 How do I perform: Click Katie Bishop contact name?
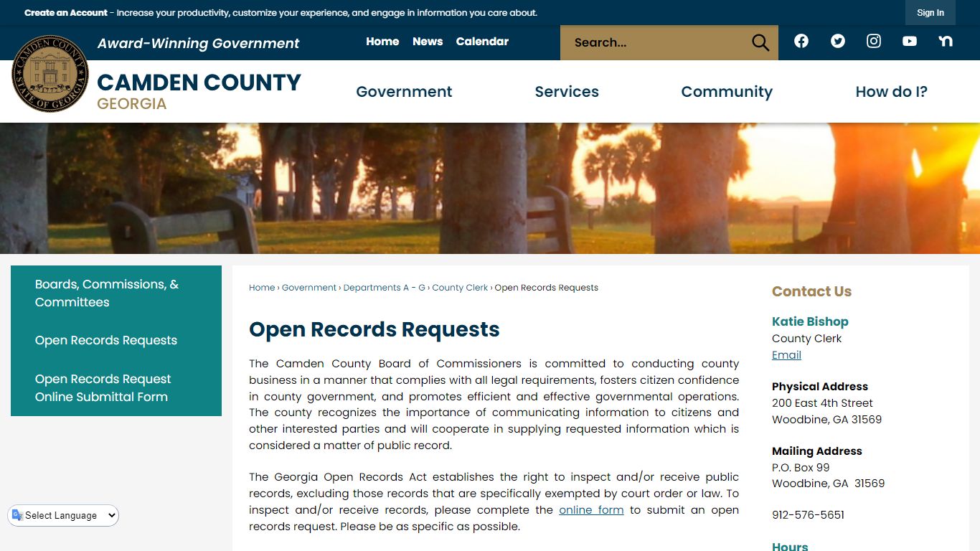pyautogui.click(x=810, y=321)
